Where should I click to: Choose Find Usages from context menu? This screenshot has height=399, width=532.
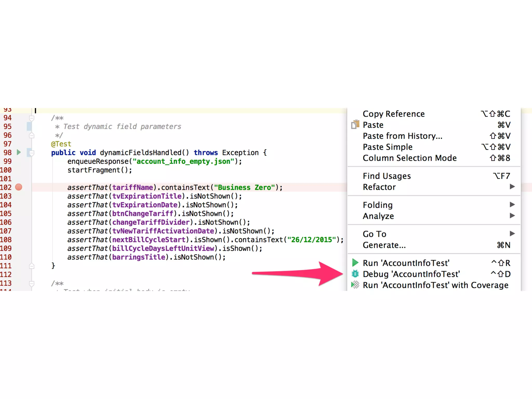click(387, 176)
